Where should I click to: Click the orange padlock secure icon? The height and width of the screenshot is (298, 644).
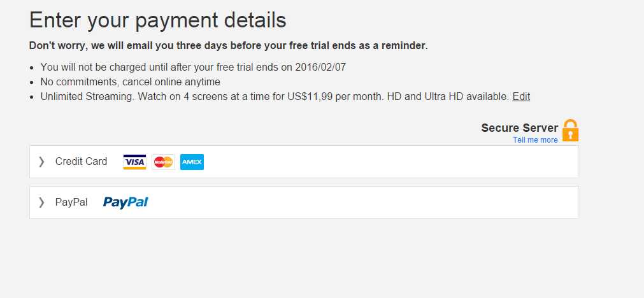(x=571, y=130)
